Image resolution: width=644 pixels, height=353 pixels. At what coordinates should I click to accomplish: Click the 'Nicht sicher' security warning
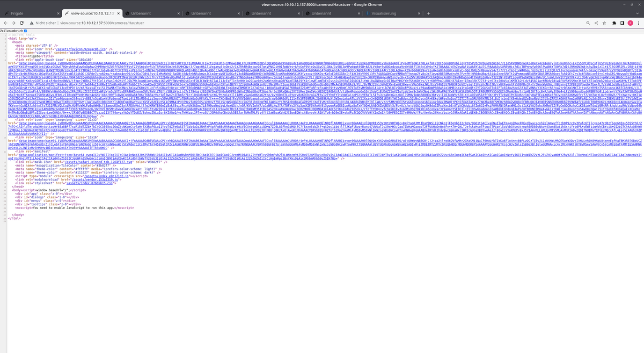pos(42,23)
